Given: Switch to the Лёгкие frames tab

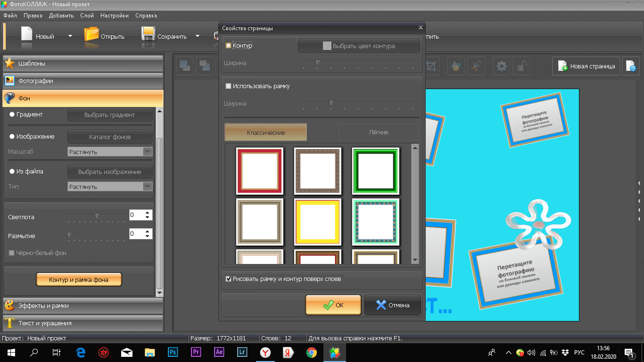Looking at the screenshot, I should point(379,132).
